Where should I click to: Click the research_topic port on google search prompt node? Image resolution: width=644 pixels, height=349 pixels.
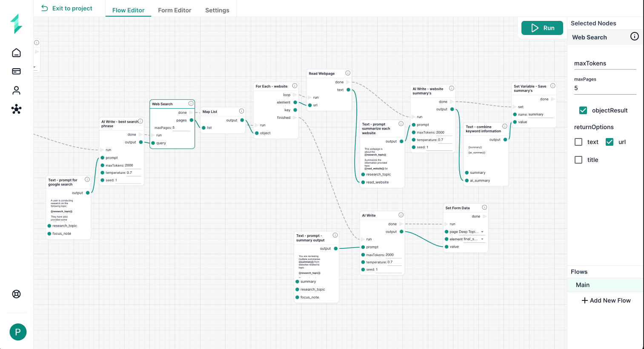point(49,226)
